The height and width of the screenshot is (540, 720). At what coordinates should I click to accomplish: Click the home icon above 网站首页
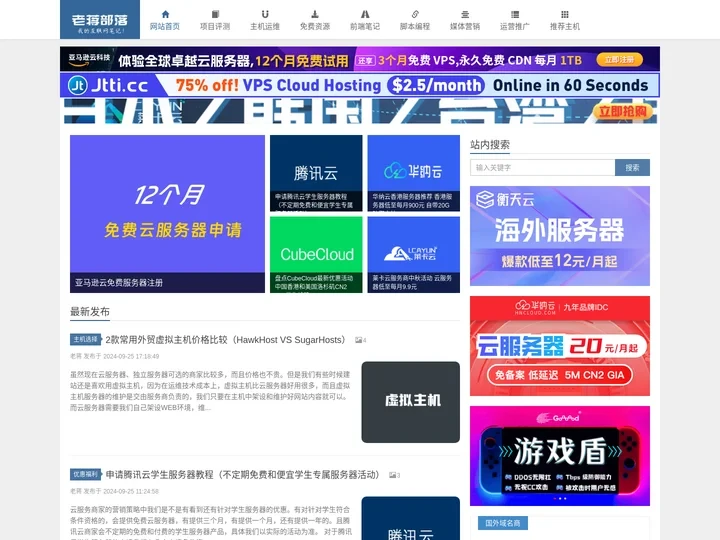165,14
